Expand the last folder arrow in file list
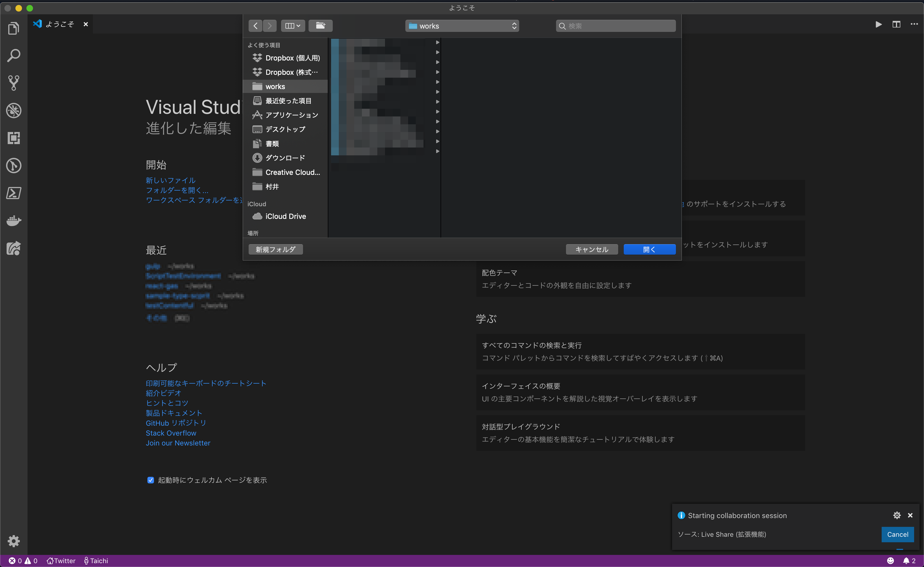This screenshot has width=924, height=567. (x=438, y=151)
